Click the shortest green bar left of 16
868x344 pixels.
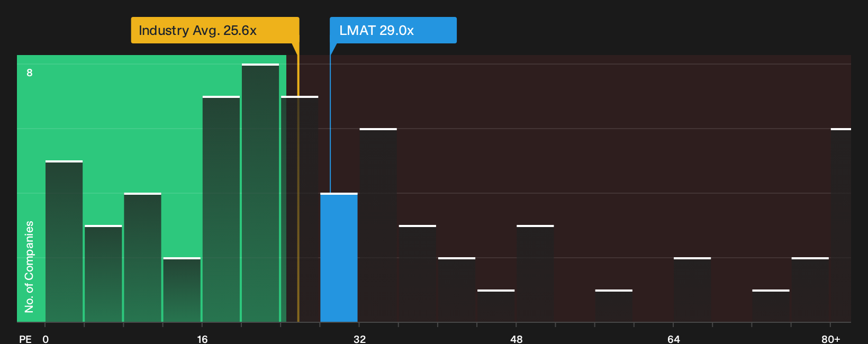click(x=182, y=289)
